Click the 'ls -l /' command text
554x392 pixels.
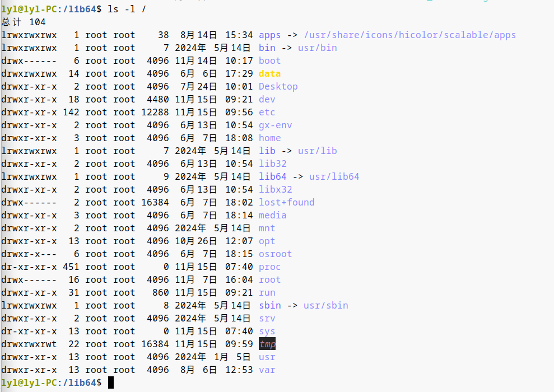click(127, 9)
